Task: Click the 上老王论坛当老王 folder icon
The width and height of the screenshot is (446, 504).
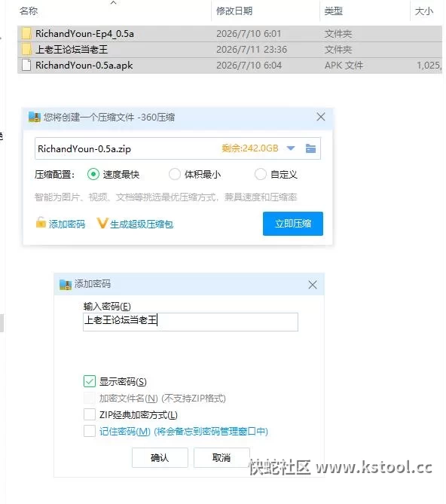Action: (x=26, y=50)
